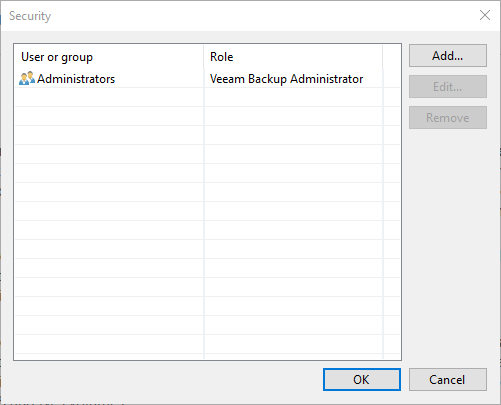Select the Administrators row text
Screen dimensions: 501x405
click(76, 79)
